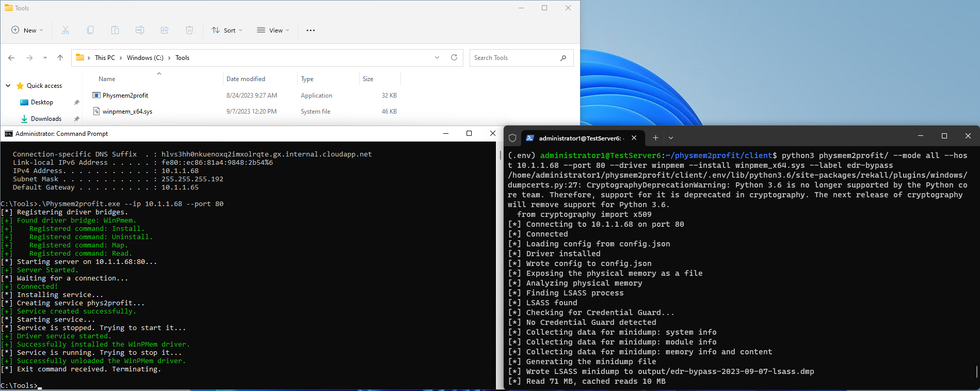
Task: Click the New button in File Explorer
Action: coord(27,30)
